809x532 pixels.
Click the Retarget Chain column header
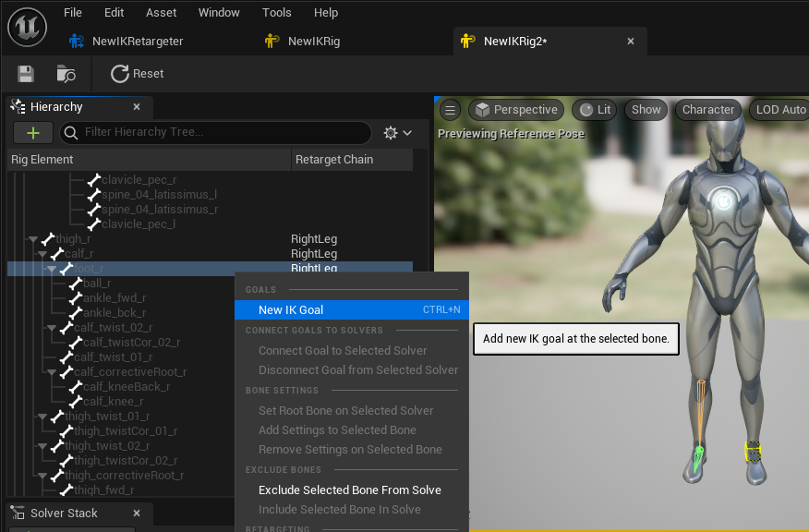(x=353, y=160)
